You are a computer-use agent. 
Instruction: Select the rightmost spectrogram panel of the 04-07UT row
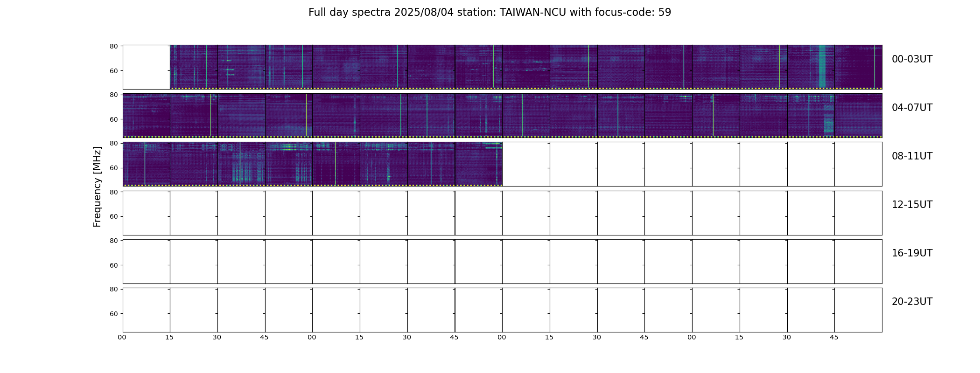pos(858,116)
